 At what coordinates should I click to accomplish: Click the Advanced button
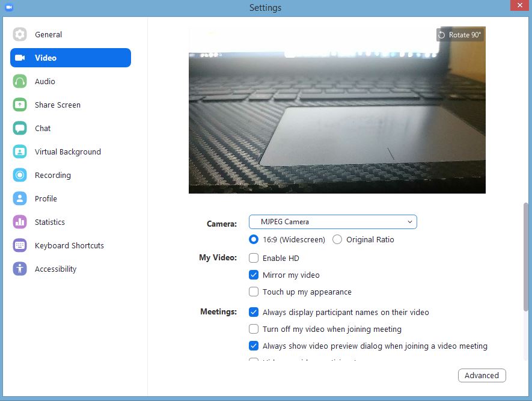(x=482, y=375)
